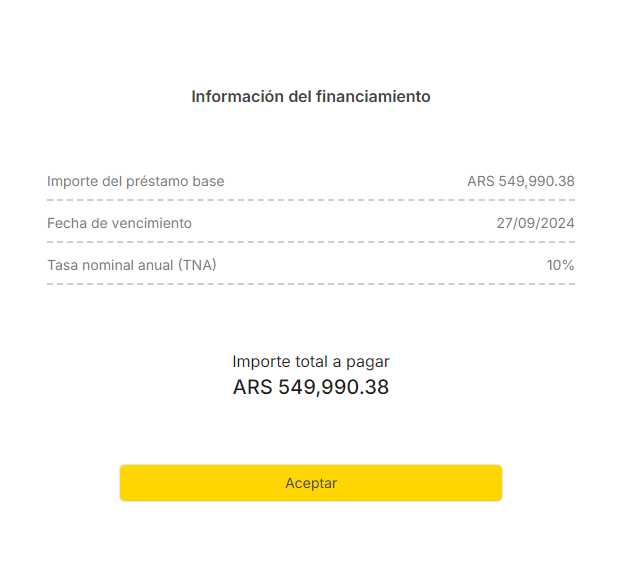Click the "(TNA)" abbreviation in the rate label
The height and width of the screenshot is (588, 621).
(x=198, y=265)
